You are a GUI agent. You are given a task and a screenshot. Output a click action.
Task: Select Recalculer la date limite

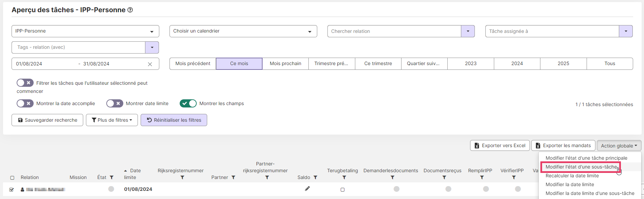coord(572,176)
